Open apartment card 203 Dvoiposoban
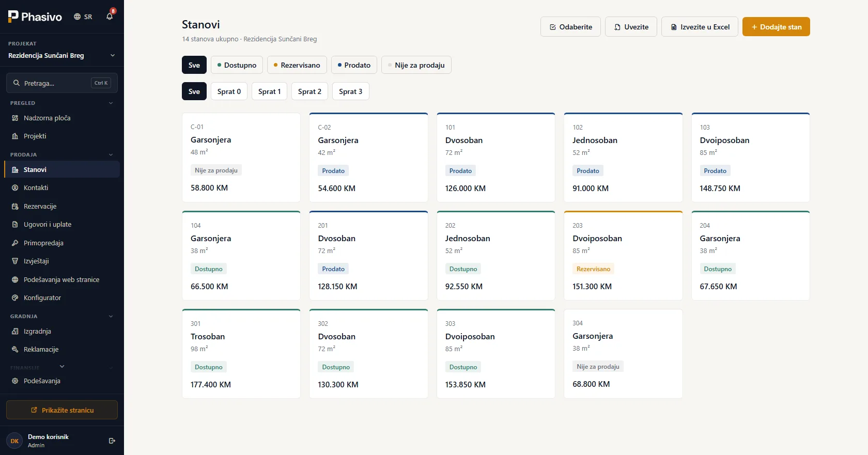 (x=623, y=256)
